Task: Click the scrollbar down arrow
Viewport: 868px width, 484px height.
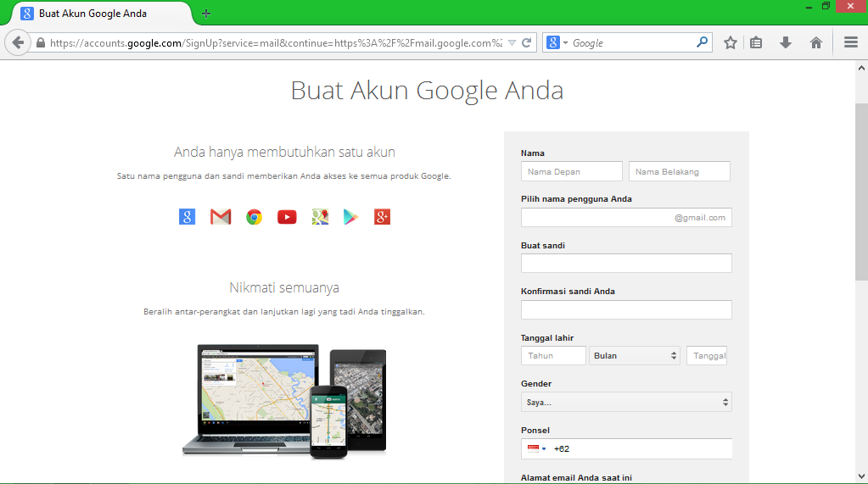Action: (x=861, y=476)
